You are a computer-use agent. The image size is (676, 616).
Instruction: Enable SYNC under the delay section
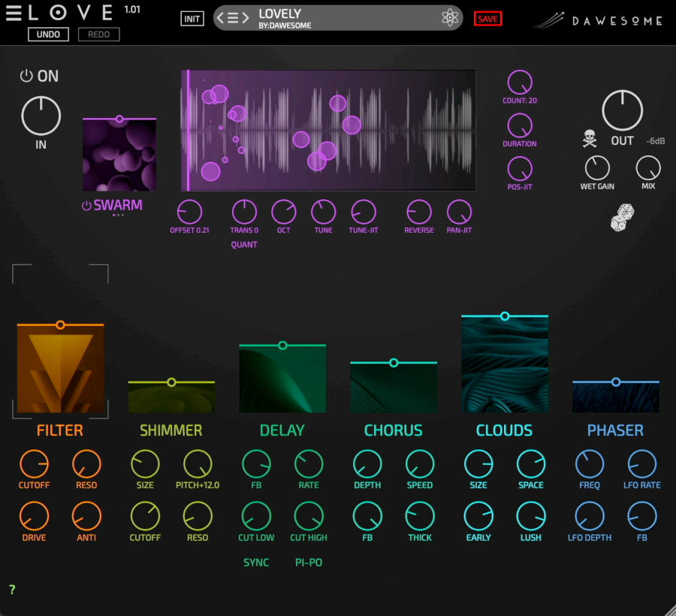256,562
